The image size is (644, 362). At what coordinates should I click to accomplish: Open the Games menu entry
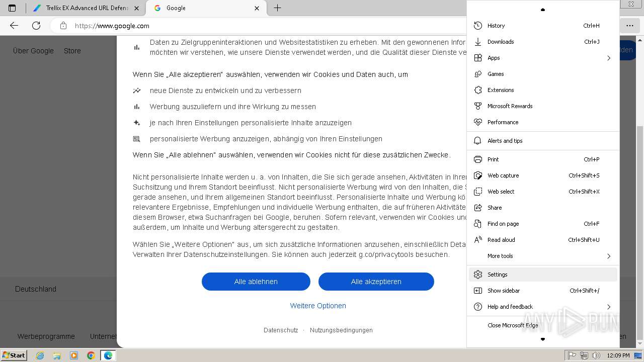pyautogui.click(x=543, y=74)
